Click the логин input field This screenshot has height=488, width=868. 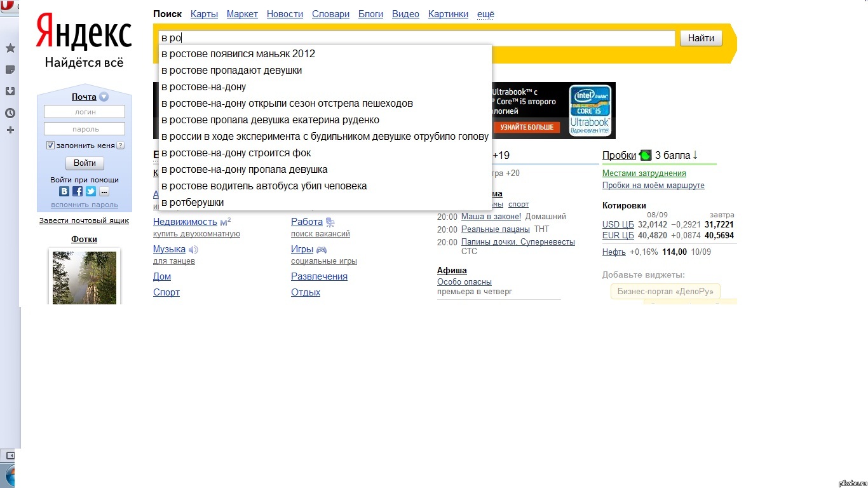click(85, 112)
